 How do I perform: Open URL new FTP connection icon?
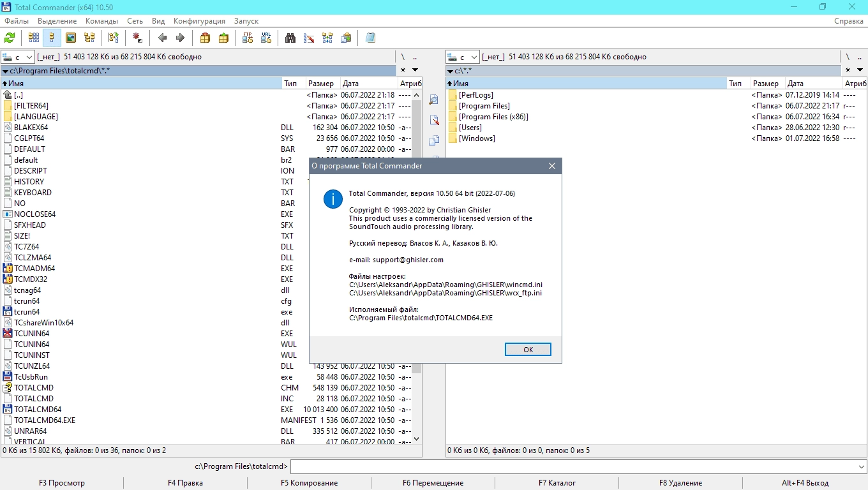(266, 38)
